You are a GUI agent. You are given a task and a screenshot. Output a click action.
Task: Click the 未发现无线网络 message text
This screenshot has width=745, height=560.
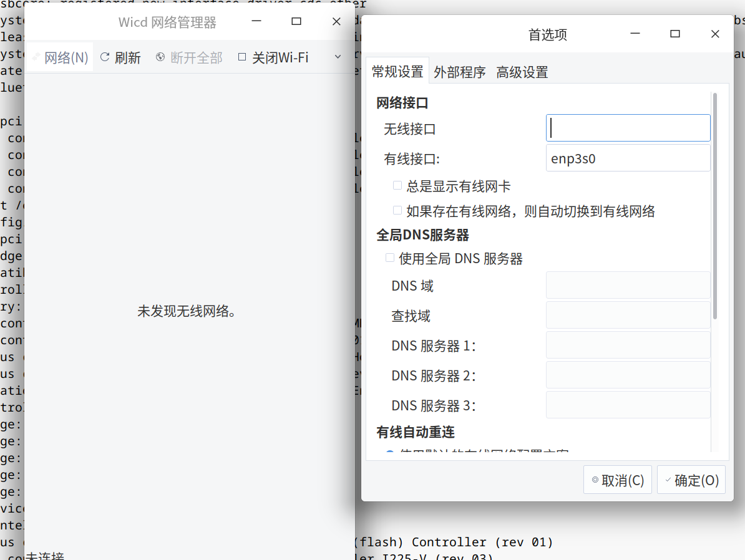coord(187,311)
